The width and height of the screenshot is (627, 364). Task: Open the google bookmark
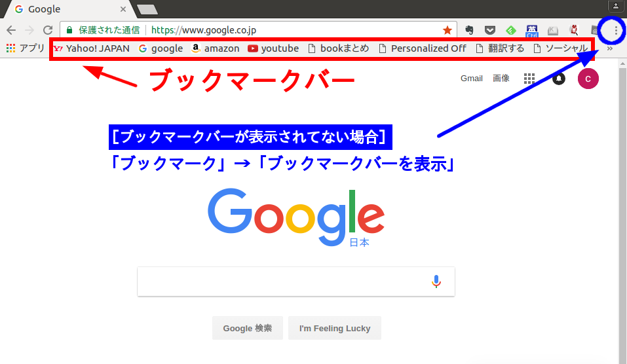click(161, 48)
